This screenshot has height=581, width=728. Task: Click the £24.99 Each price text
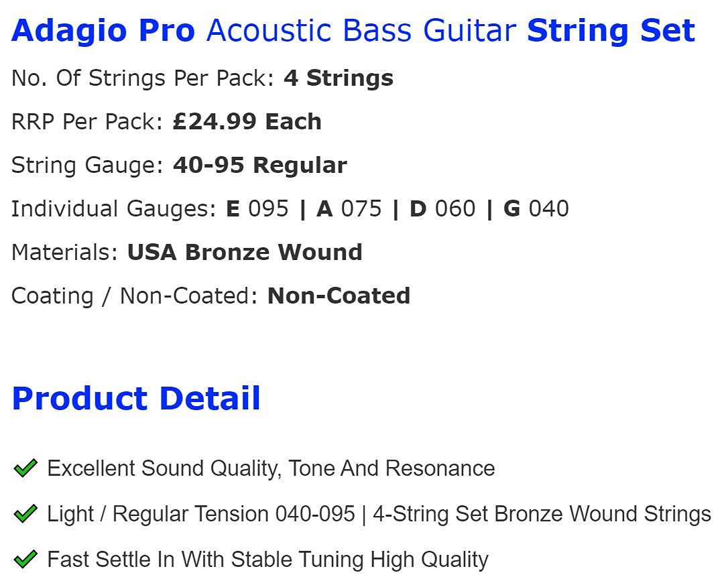click(247, 122)
